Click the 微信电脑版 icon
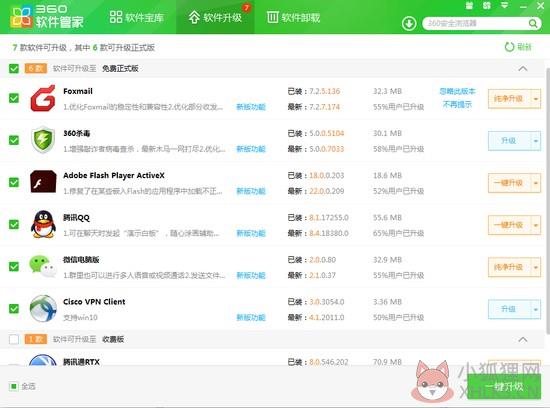This screenshot has width=550, height=408. point(43,266)
